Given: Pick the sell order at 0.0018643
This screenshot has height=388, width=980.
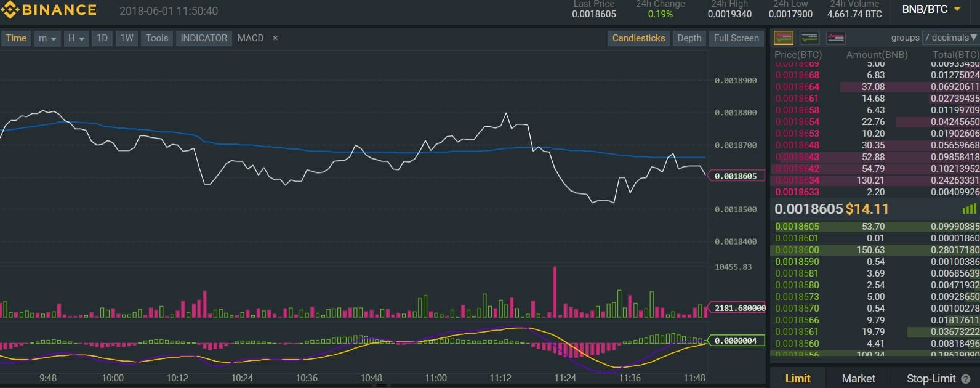Looking at the screenshot, I should pos(875,157).
